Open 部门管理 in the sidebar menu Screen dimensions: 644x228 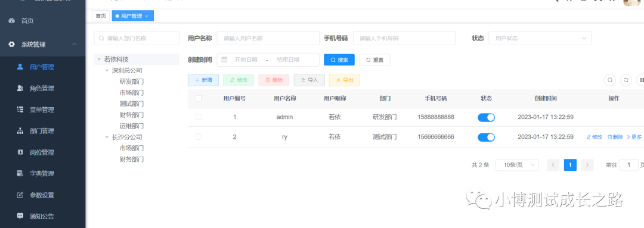tap(42, 131)
